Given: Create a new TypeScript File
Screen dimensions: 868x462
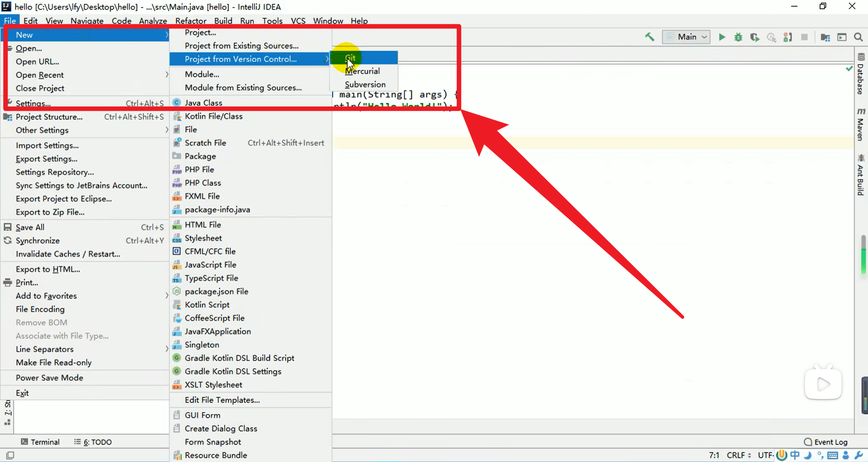Looking at the screenshot, I should [x=250, y=278].
